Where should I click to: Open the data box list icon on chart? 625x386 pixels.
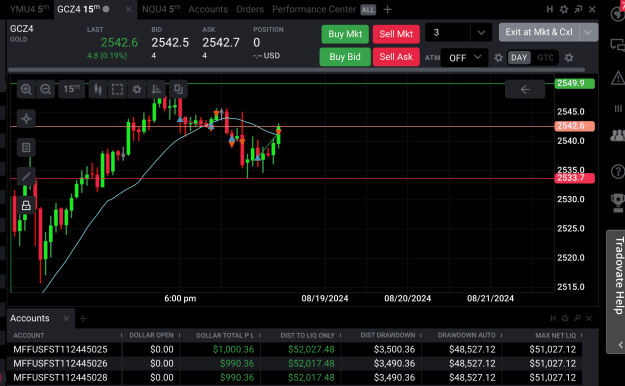26,148
